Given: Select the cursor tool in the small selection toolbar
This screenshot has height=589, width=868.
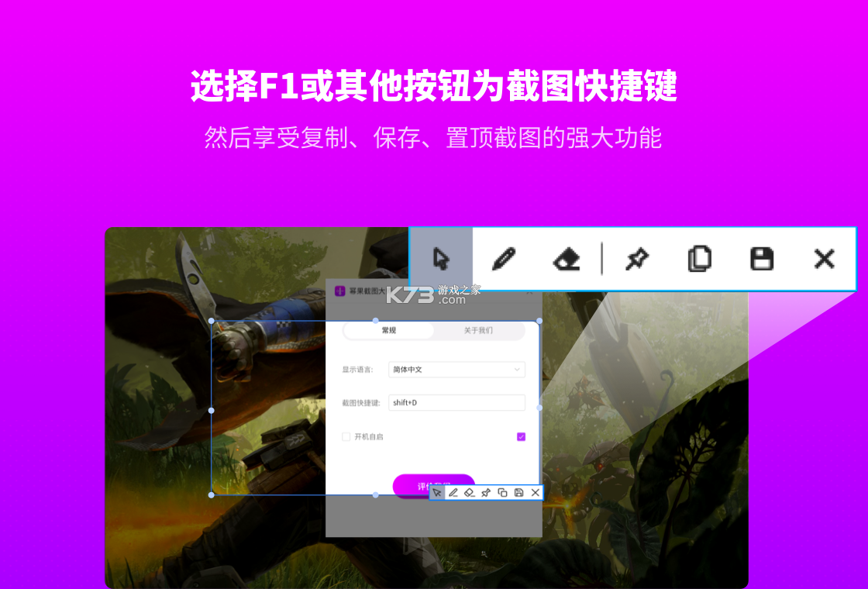Looking at the screenshot, I should [x=437, y=493].
